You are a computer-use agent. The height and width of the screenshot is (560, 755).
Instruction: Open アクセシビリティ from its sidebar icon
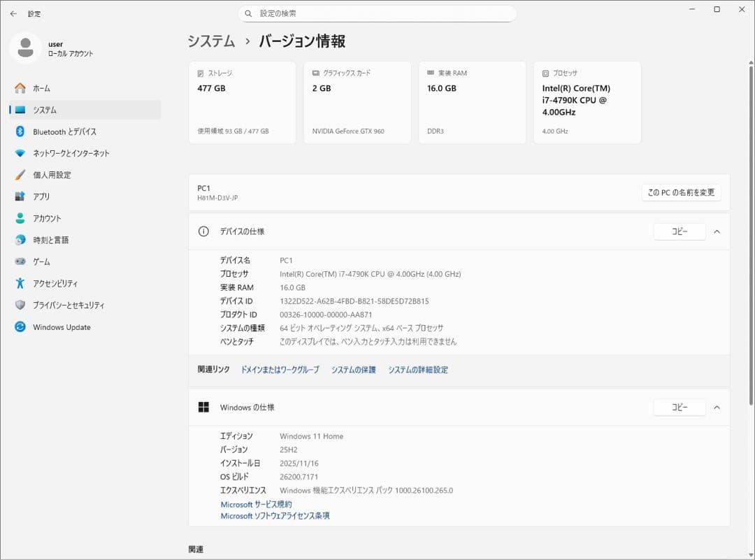[x=21, y=283]
